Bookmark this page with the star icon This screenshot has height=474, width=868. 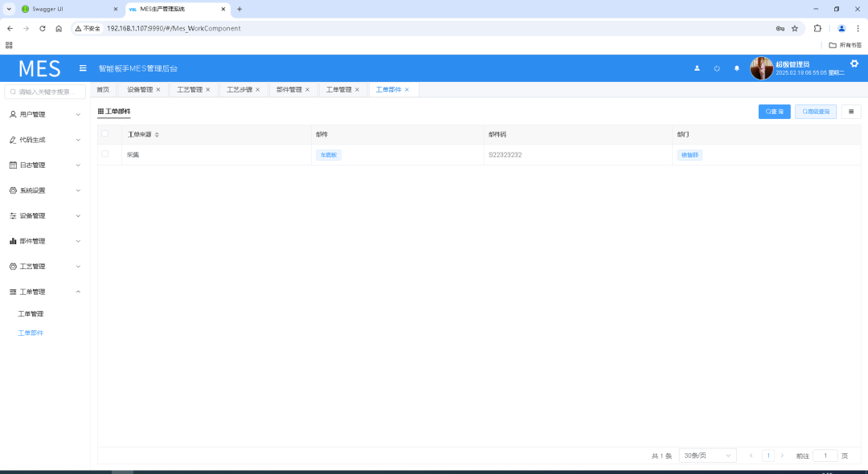795,28
